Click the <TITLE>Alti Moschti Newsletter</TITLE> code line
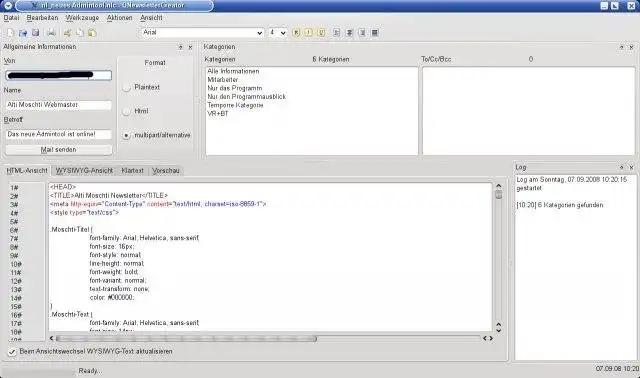640x378 pixels. point(109,196)
